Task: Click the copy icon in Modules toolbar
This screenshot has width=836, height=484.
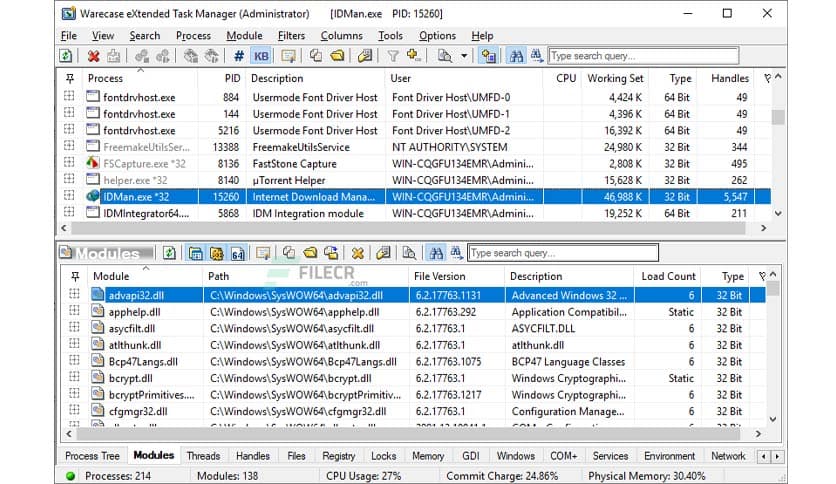Action: [289, 253]
